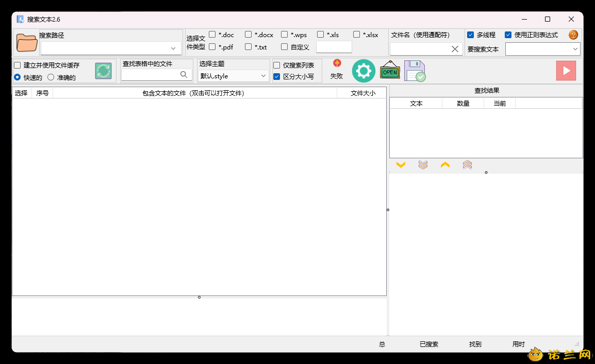Open the 默认.style theme dropdown

pos(233,76)
